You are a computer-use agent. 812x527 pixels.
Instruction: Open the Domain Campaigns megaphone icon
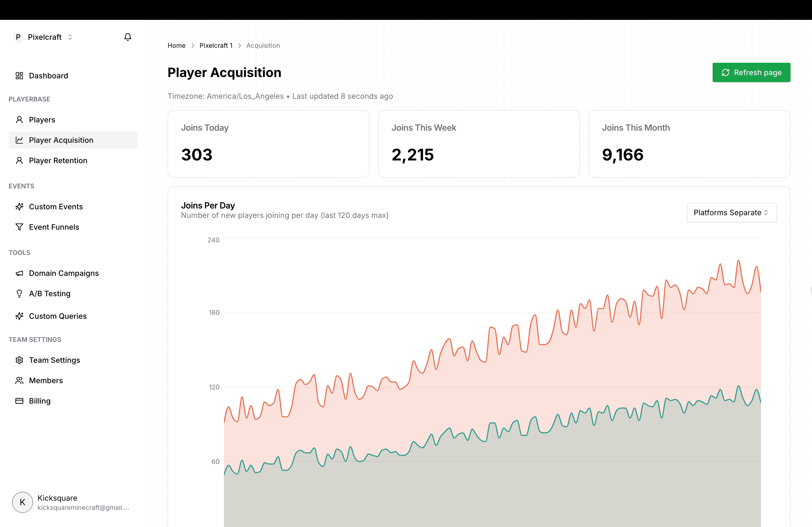coord(19,273)
